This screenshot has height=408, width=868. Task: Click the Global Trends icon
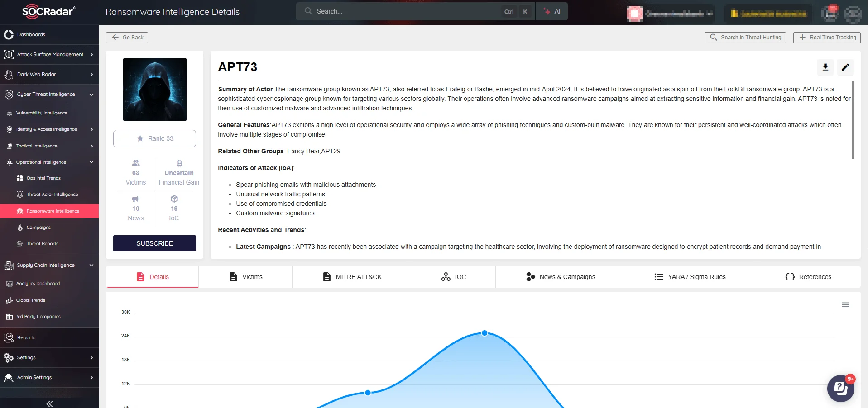10,300
